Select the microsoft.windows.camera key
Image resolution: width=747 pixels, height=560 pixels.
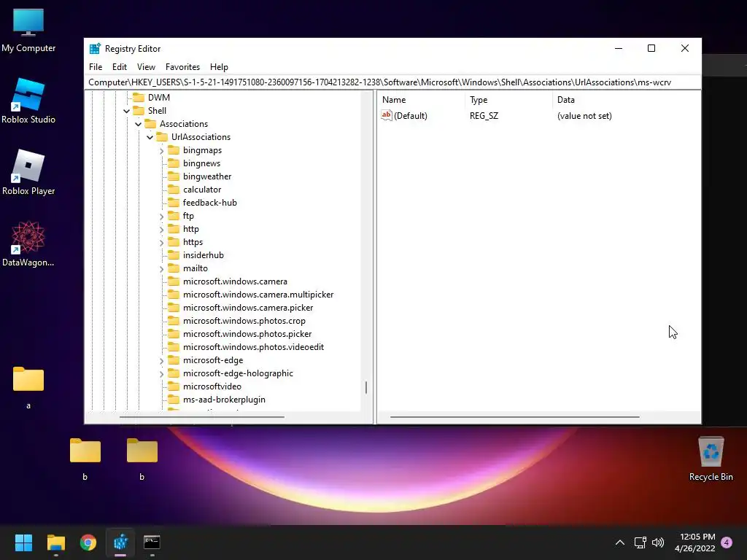[235, 281]
